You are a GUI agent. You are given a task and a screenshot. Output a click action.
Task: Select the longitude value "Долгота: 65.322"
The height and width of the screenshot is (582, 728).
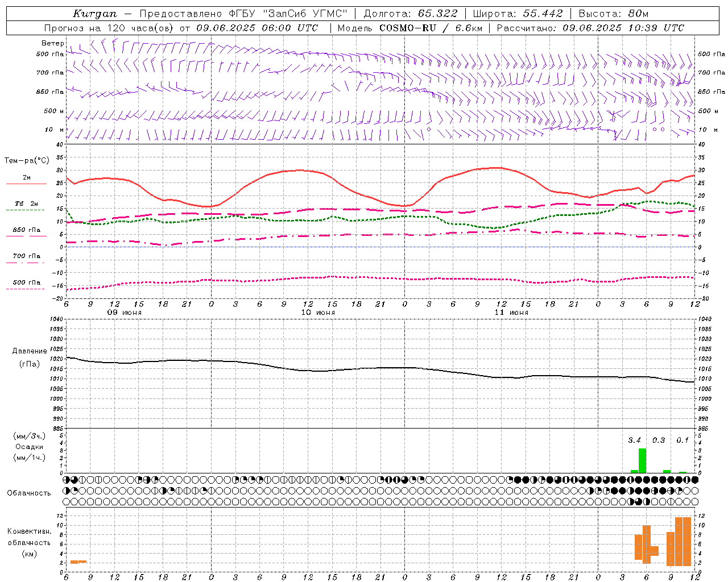pyautogui.click(x=411, y=14)
